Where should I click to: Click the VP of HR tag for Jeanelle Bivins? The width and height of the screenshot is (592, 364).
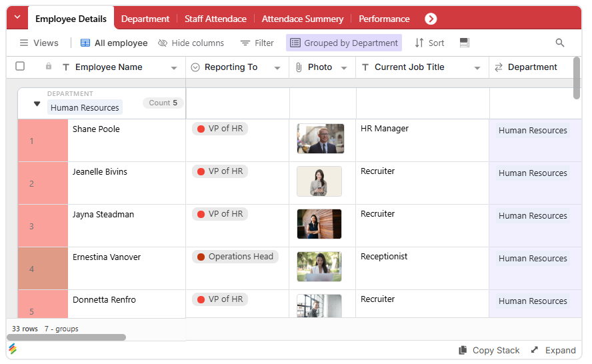coord(220,171)
